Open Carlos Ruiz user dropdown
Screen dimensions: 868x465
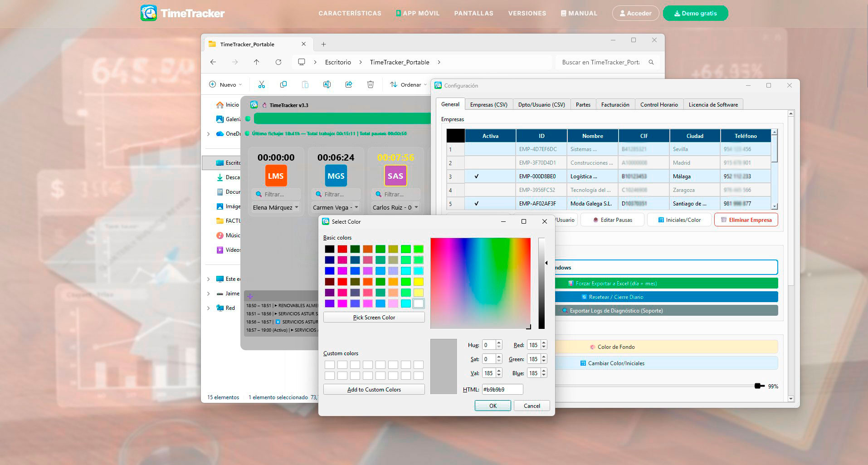395,207
